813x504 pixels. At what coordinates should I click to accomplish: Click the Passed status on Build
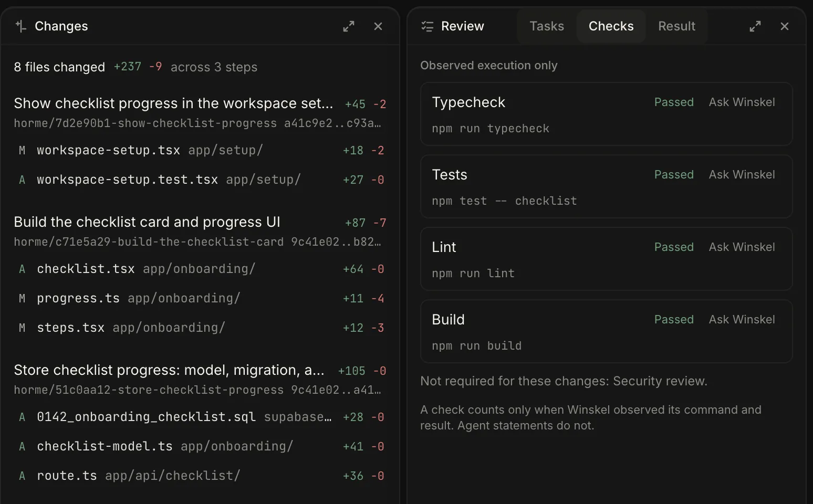674,320
